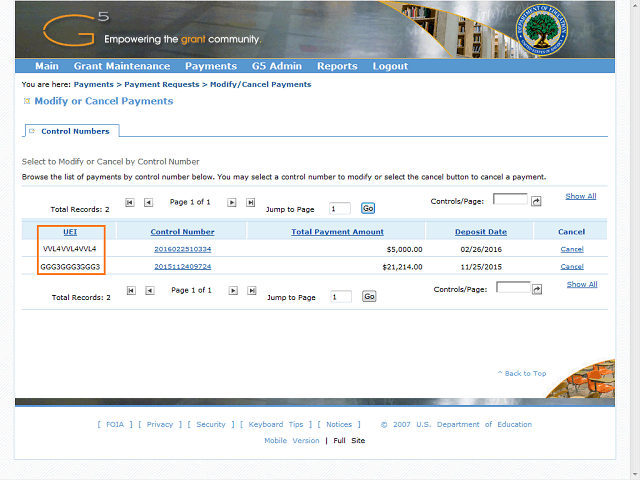The width and height of the screenshot is (640, 480).
Task: Click the top Controls/Page apply icon
Action: [536, 201]
